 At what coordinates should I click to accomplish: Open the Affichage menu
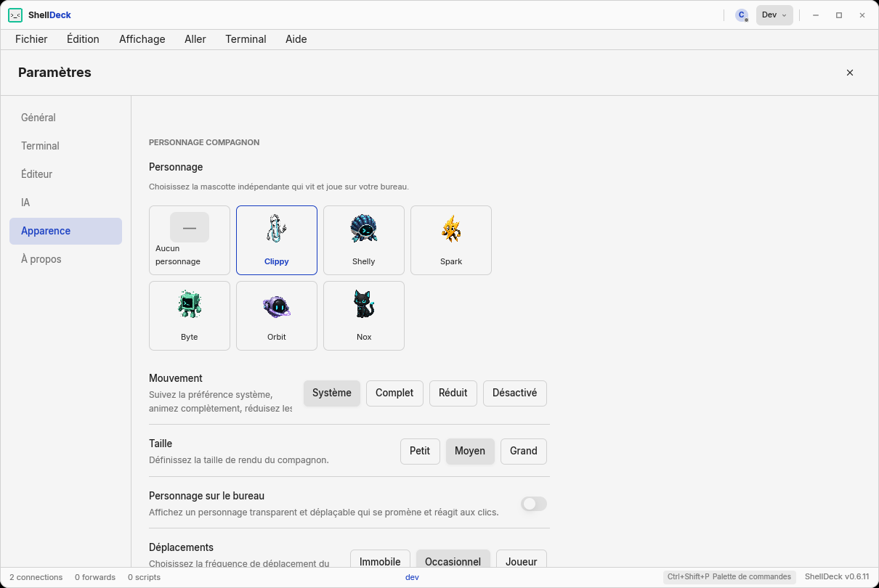coord(142,39)
